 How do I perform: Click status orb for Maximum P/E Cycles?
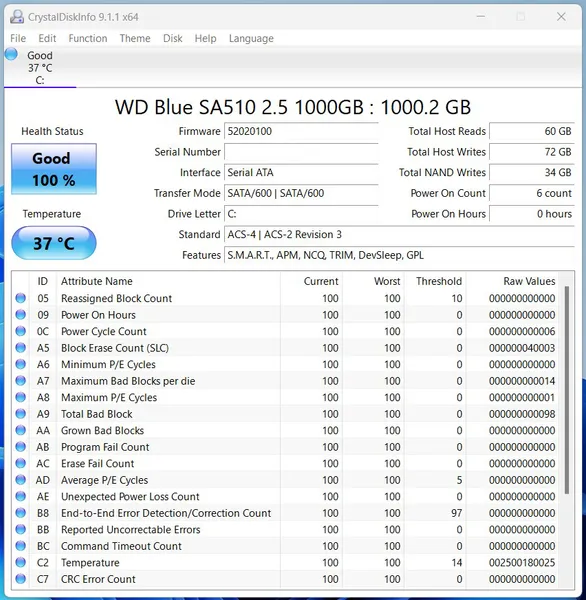tap(21, 397)
